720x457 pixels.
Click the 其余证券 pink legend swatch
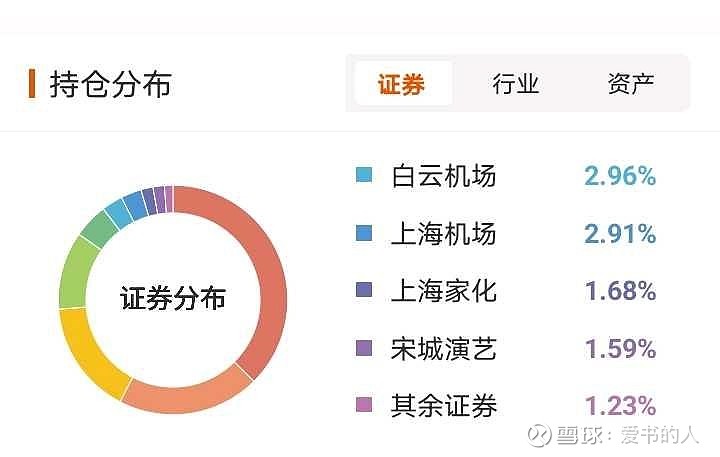(x=364, y=405)
